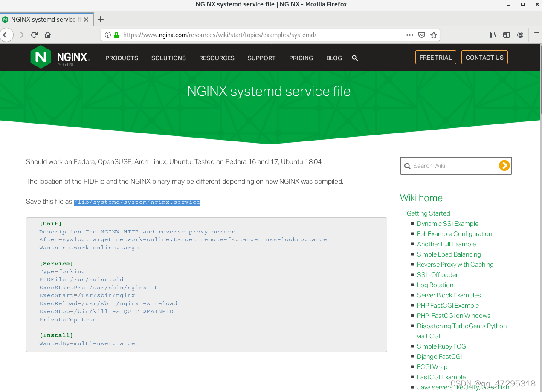
Task: Open Firefox account icon
Action: coord(520,35)
